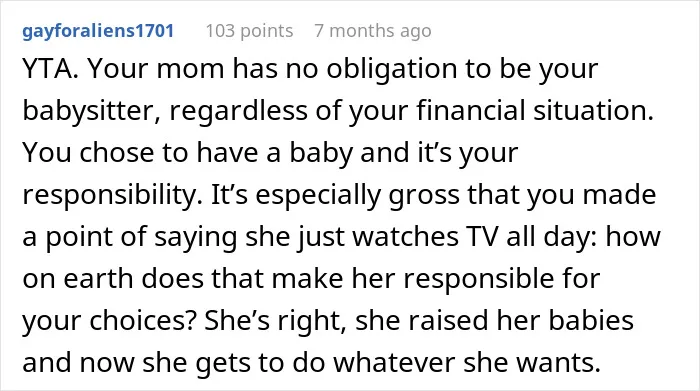Click the phrase She's right
The height and width of the screenshot is (391, 700).
276,321
